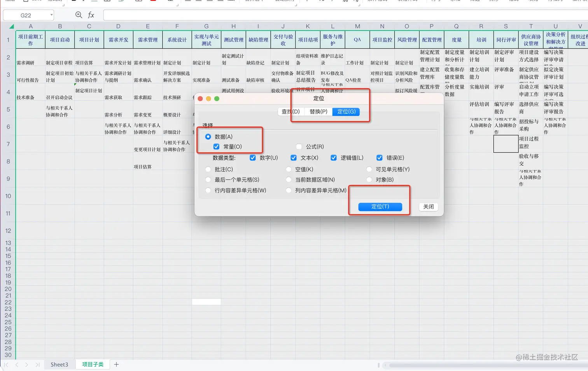Choose 列内容差异单元格(M) radio option

click(289, 191)
